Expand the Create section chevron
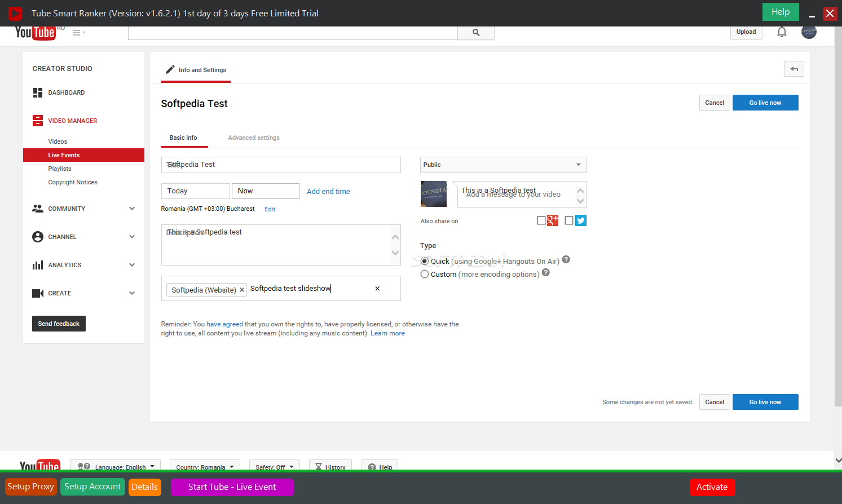This screenshot has height=504, width=842. click(132, 293)
